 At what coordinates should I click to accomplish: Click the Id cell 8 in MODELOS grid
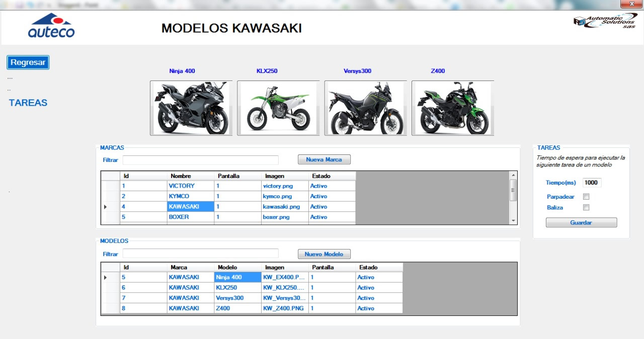tap(143, 308)
